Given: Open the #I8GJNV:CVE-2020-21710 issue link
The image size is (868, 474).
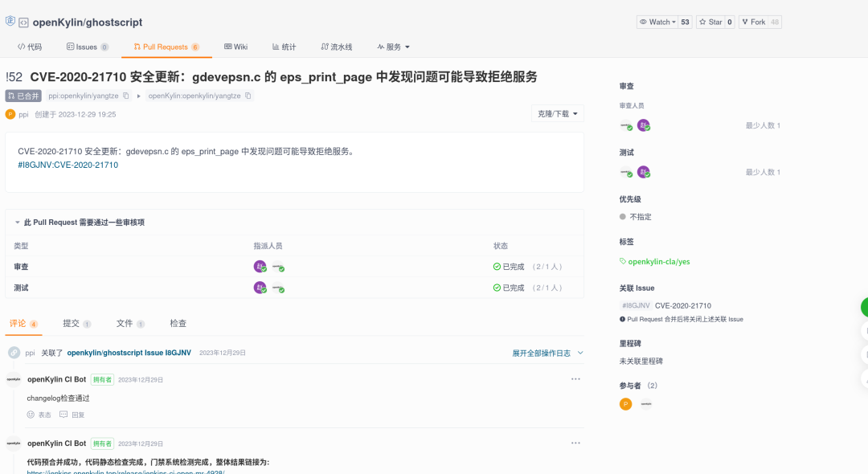Looking at the screenshot, I should point(68,165).
